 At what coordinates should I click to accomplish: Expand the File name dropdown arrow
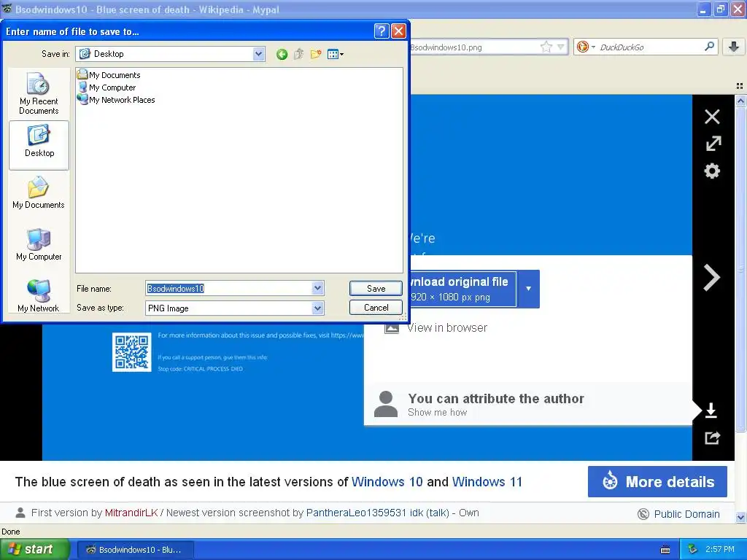pos(317,288)
